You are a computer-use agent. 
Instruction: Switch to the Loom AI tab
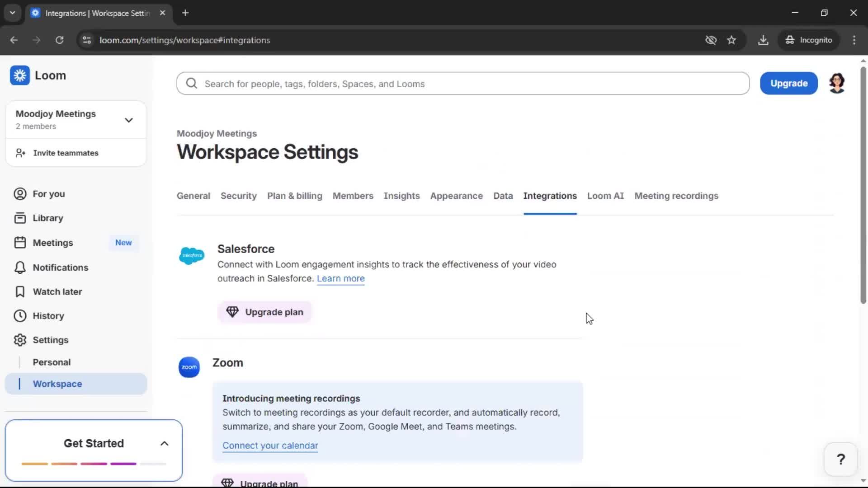[605, 196]
